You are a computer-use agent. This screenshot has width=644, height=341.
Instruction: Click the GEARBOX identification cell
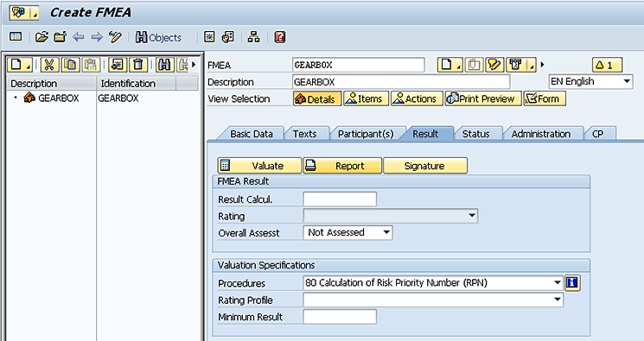[118, 98]
